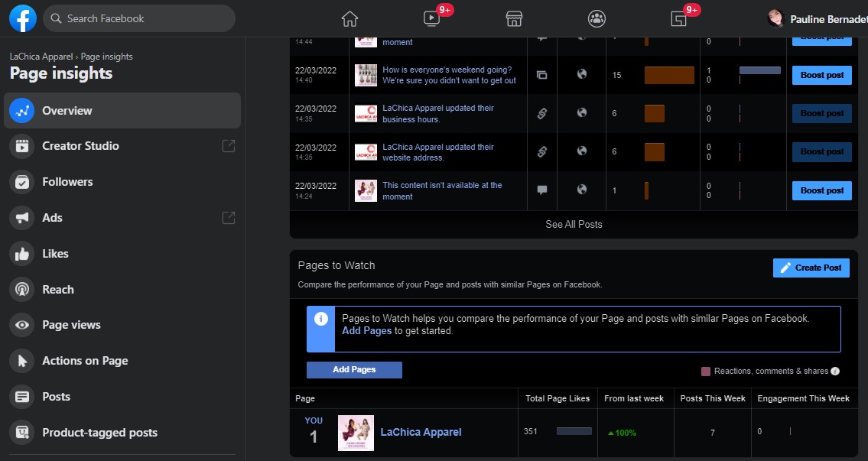The image size is (868, 461).
Task: Open Posts sidebar item
Action: (x=122, y=397)
